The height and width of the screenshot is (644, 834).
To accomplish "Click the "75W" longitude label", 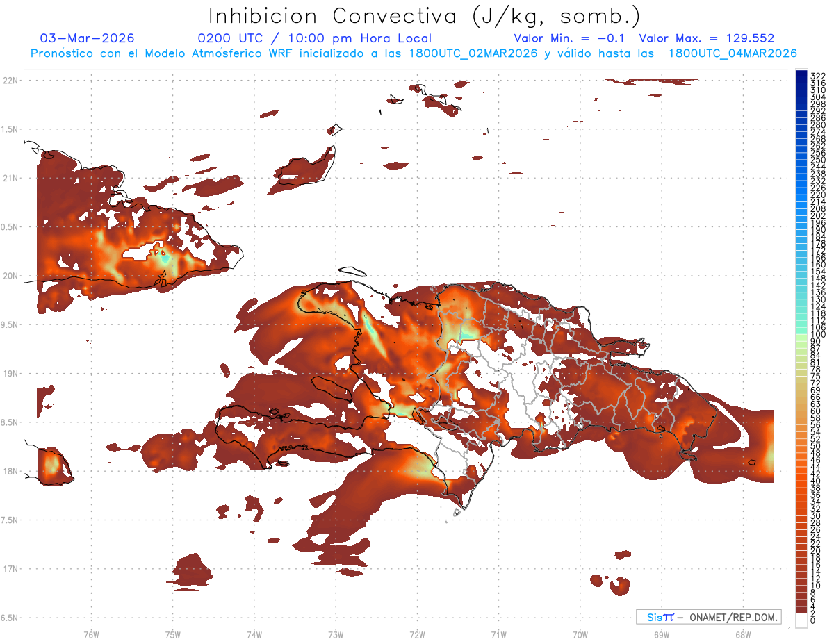I will 172,634.
